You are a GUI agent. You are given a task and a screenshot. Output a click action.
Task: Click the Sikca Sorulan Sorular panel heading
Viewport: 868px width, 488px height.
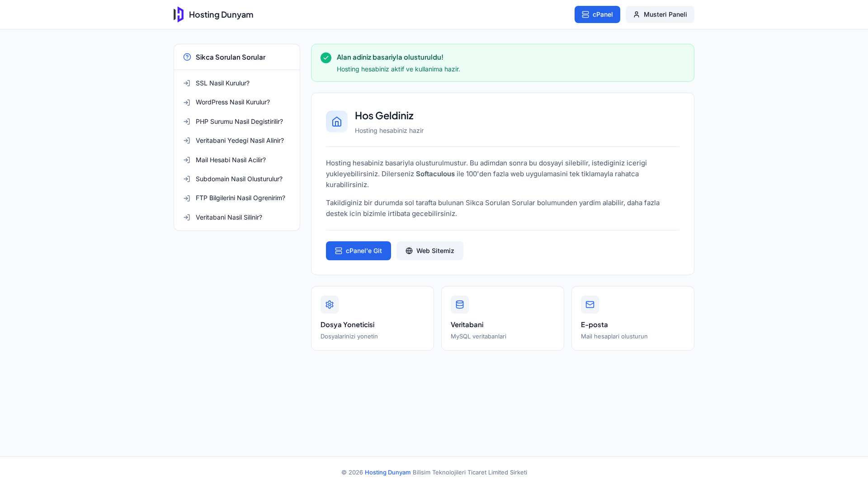coord(231,57)
